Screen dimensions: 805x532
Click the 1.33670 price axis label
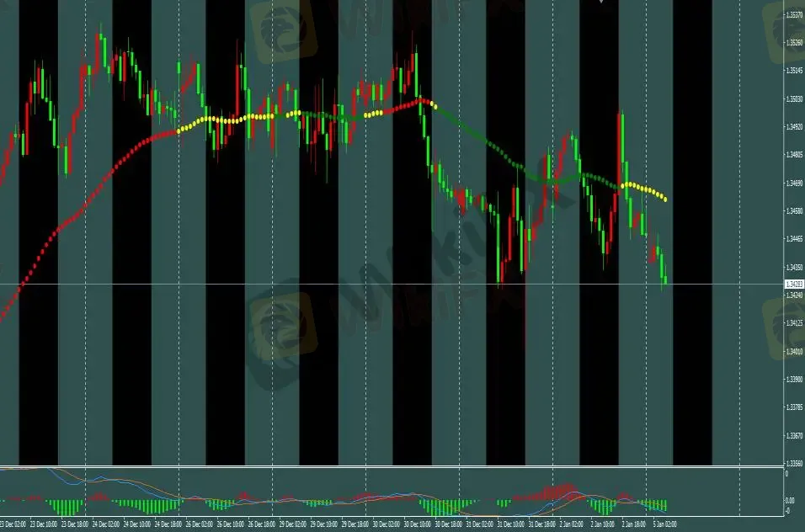(792, 436)
